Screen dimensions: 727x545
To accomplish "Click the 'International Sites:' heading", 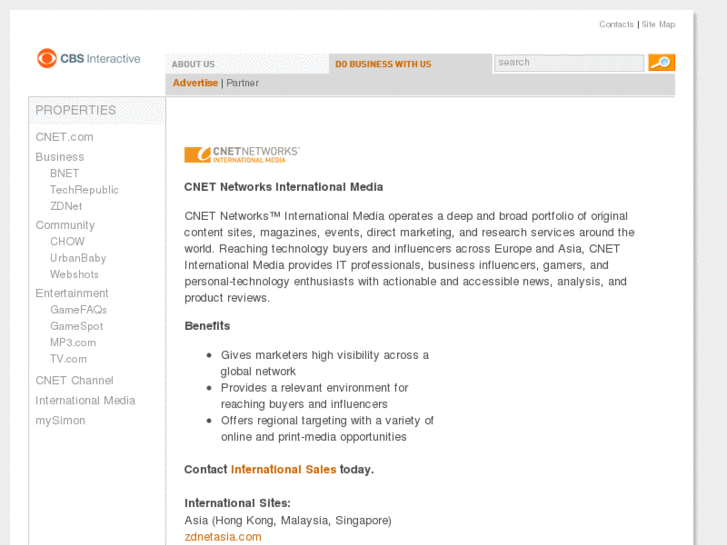I will pyautogui.click(x=237, y=503).
